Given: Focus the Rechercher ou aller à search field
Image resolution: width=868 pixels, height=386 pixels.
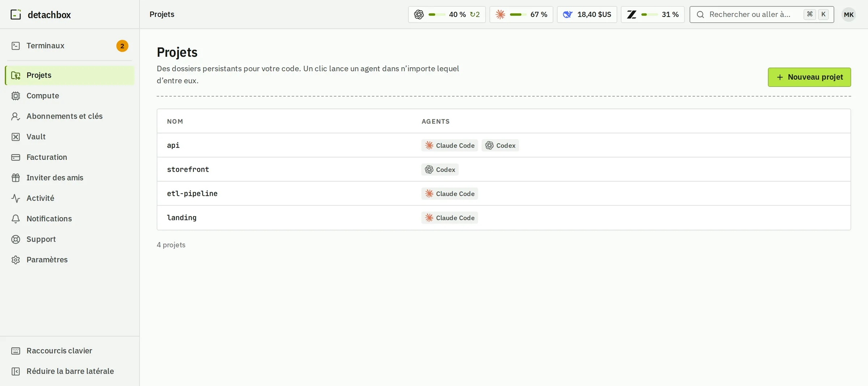Looking at the screenshot, I should (762, 14).
